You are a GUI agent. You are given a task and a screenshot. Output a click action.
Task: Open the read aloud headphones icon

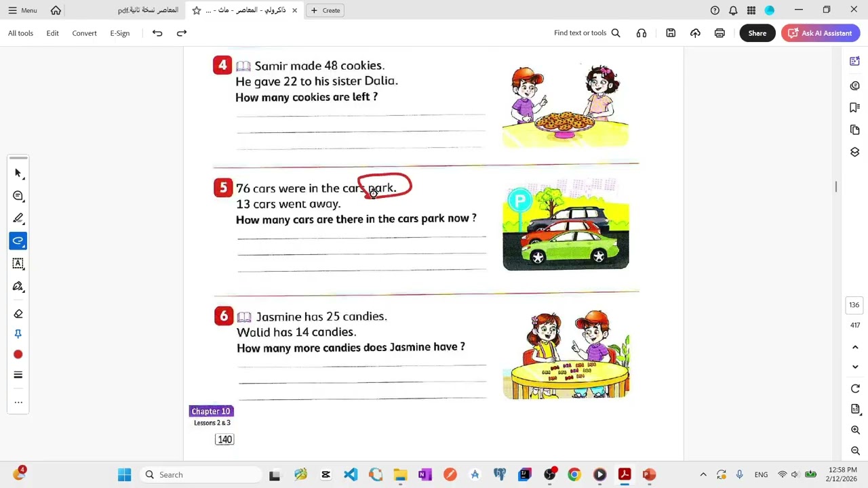click(x=642, y=33)
